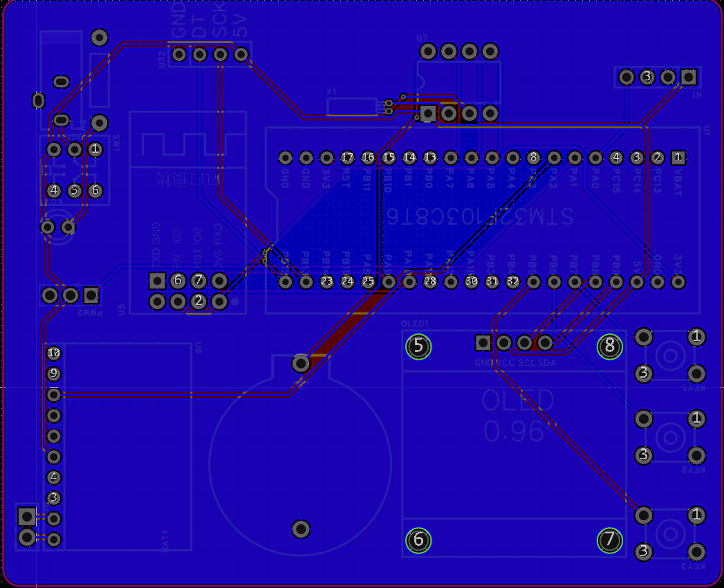Select switch SW1 pad 4
Screen dimensions: 724x588
54,190
